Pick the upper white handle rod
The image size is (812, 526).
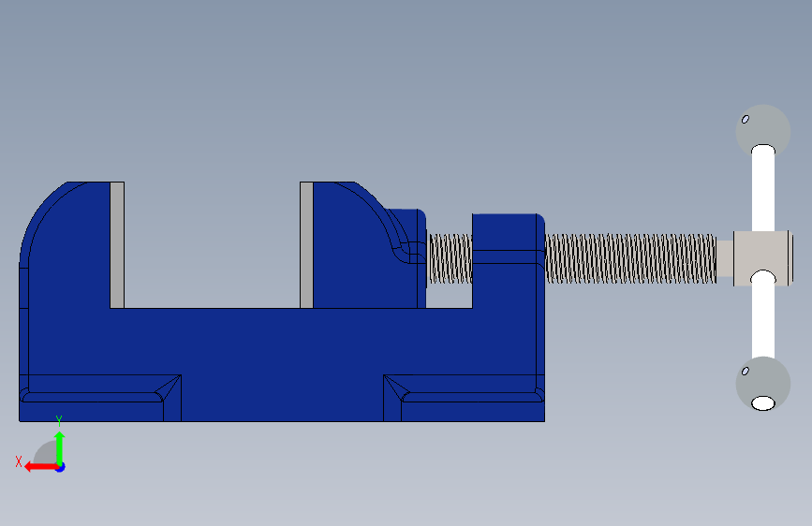tap(762, 188)
